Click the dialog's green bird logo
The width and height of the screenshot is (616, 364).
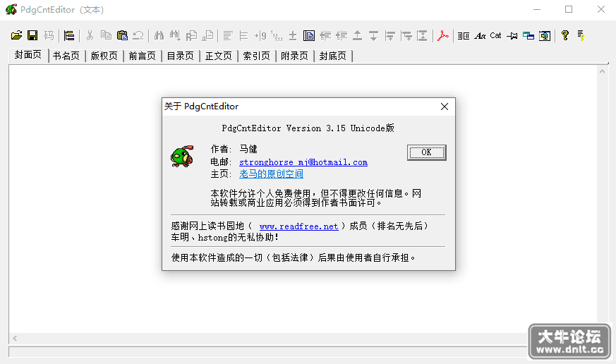pos(182,157)
